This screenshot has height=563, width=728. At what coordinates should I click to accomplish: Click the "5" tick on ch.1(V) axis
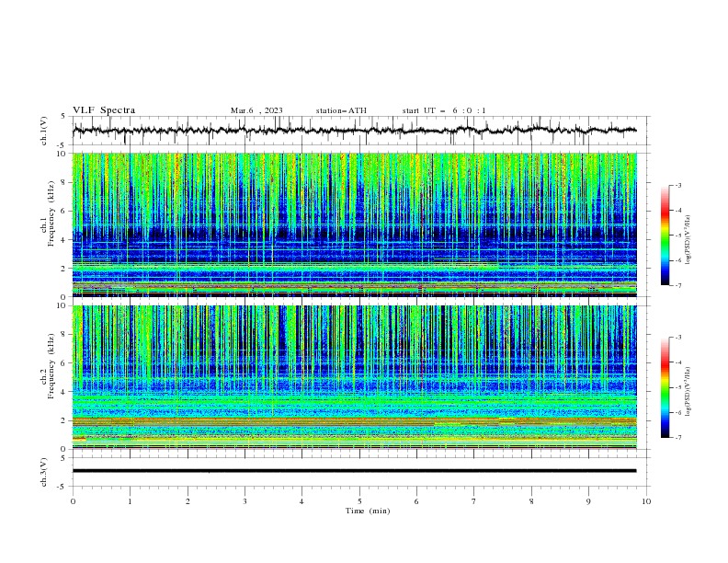point(63,116)
